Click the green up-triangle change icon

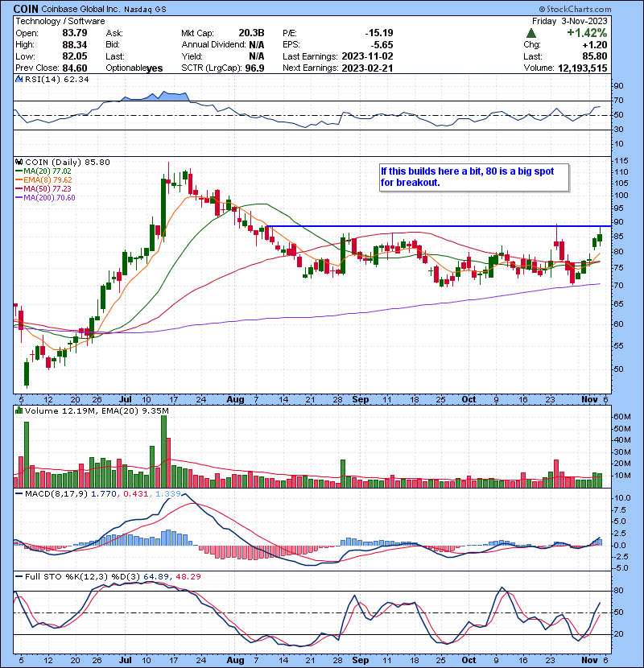pyautogui.click(x=530, y=33)
